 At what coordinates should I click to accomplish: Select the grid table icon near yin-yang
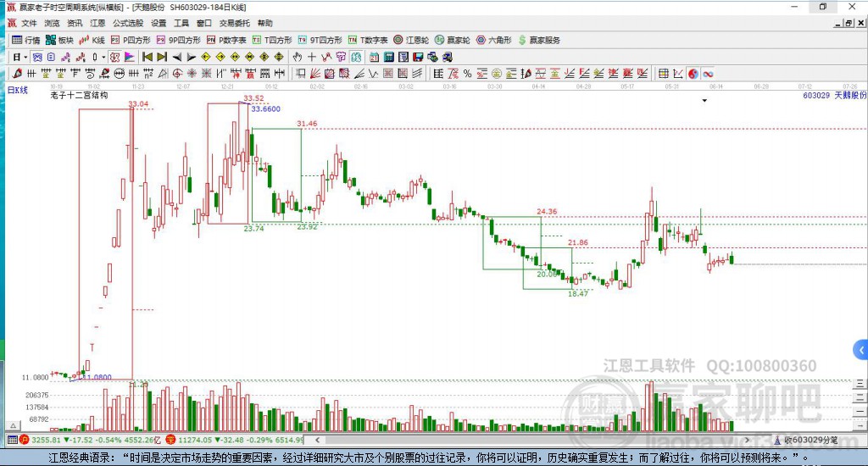pos(663,74)
